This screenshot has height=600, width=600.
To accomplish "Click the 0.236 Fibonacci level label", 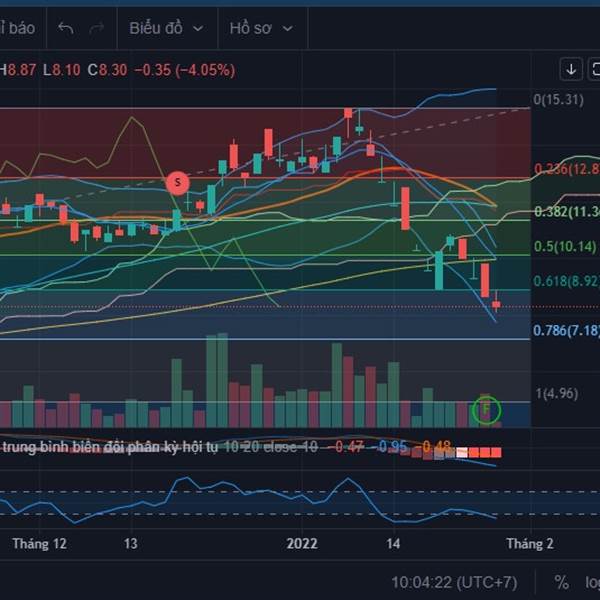I will (567, 169).
